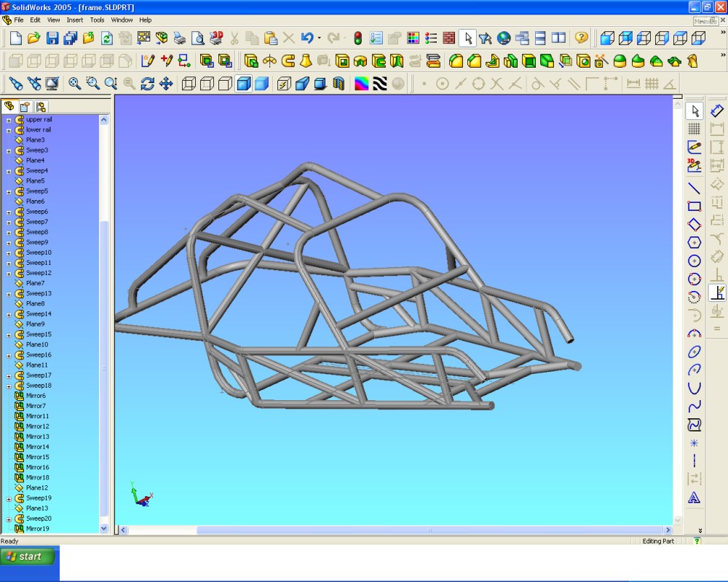Image resolution: width=728 pixels, height=582 pixels.
Task: Activate the Rotate View tool
Action: [x=148, y=84]
